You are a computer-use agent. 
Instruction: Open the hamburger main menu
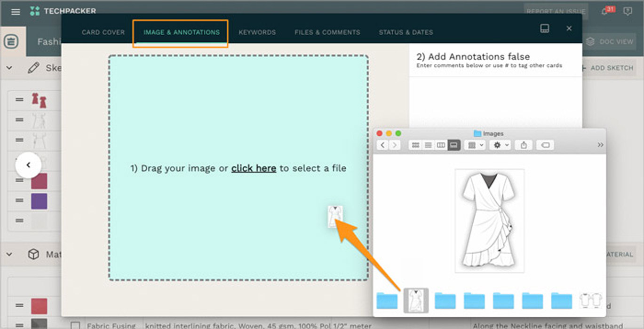(x=16, y=12)
